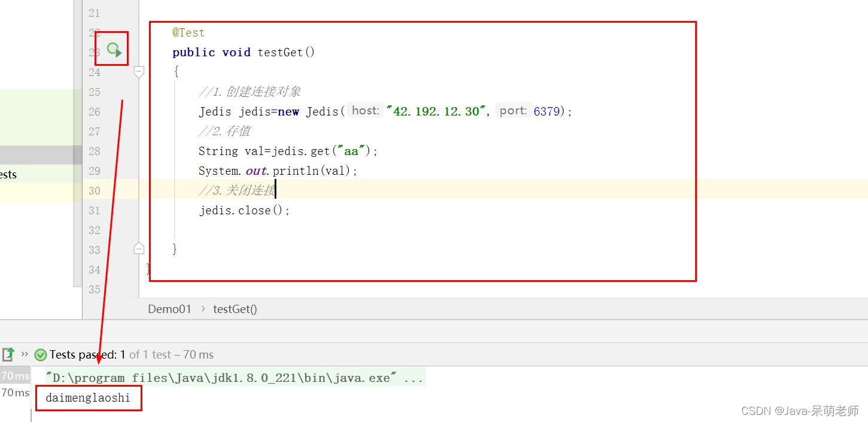Click the '//2.存值' comment
Image resolution: width=868 pixels, height=422 pixels.
point(224,131)
